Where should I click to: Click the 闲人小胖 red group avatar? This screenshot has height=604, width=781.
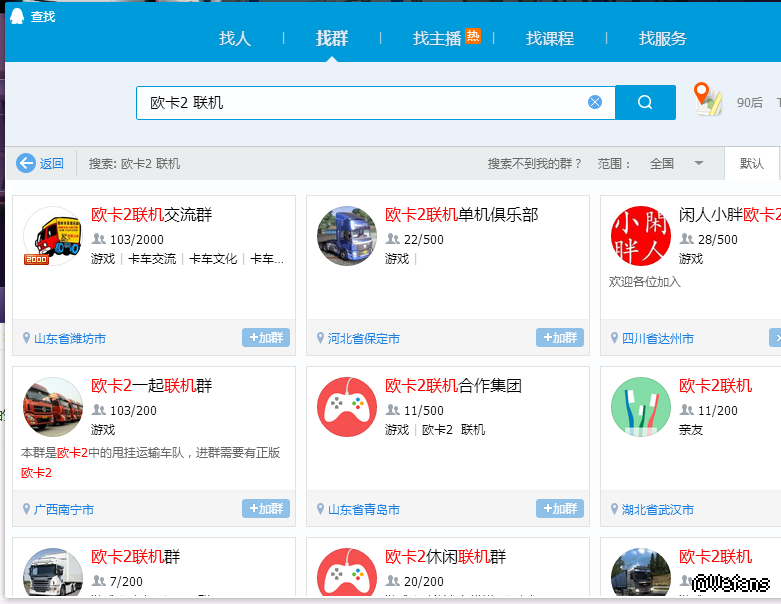640,236
